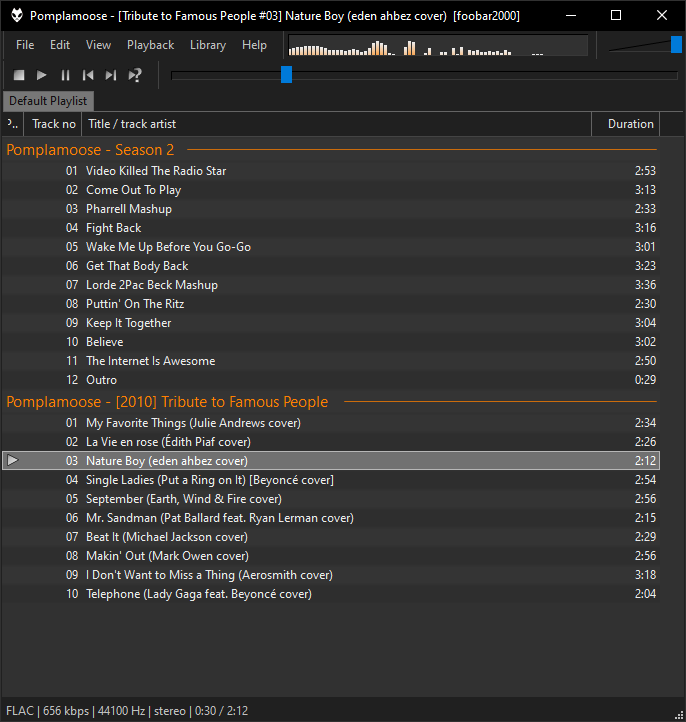Click the Stop playback button

19,75
